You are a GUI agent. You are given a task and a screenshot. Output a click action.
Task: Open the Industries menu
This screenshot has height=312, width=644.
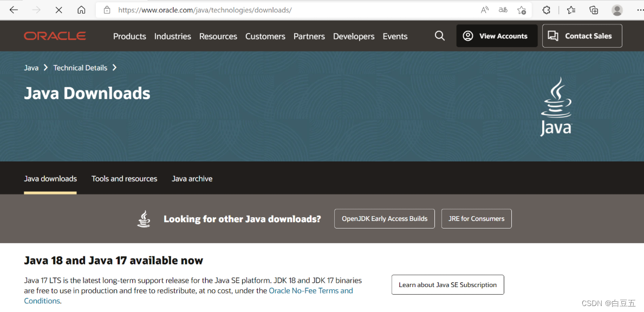coord(172,36)
